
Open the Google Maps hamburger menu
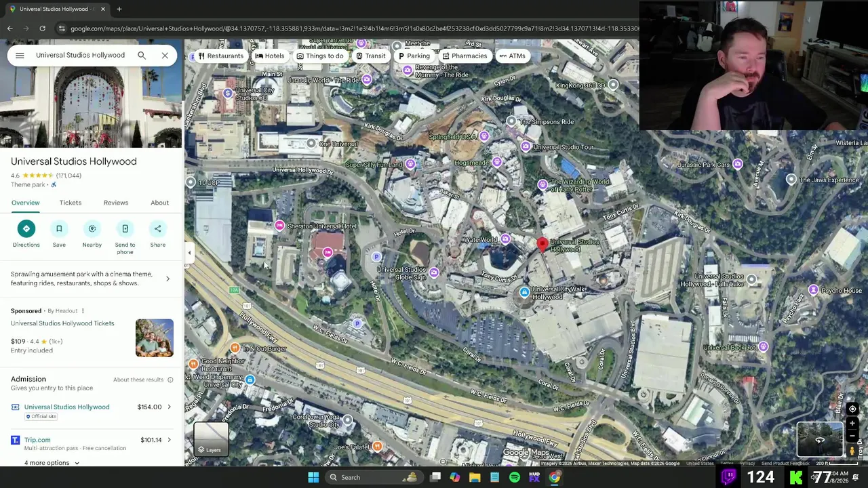20,56
